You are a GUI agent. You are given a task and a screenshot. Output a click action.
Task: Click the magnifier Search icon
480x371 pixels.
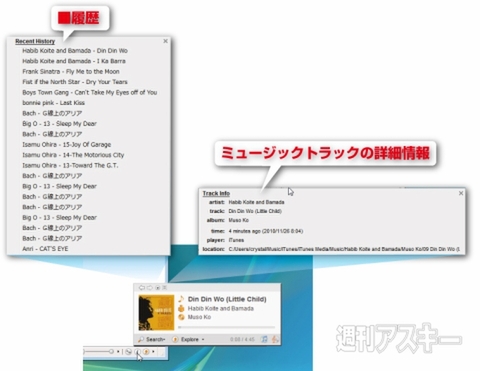click(x=141, y=339)
